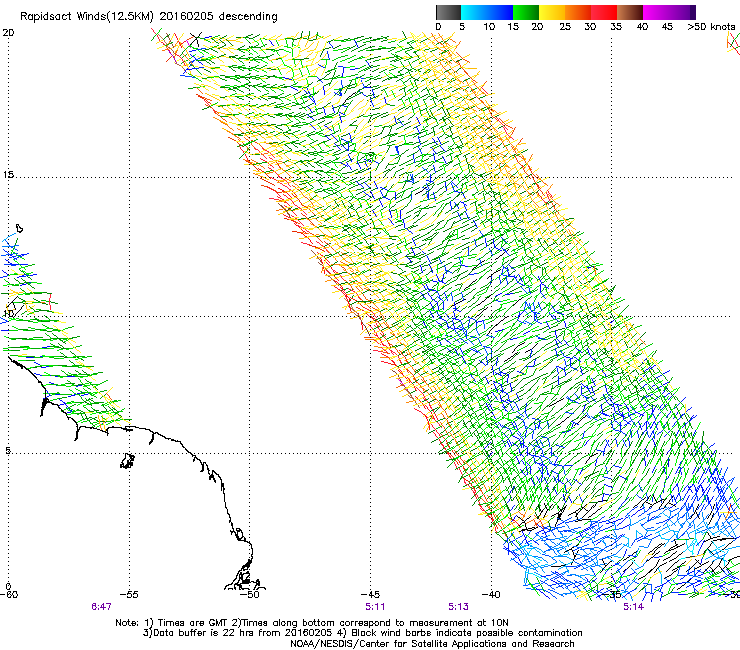Click the longitude label '-50'
Viewport: 740px width, 650px height.
tap(250, 594)
